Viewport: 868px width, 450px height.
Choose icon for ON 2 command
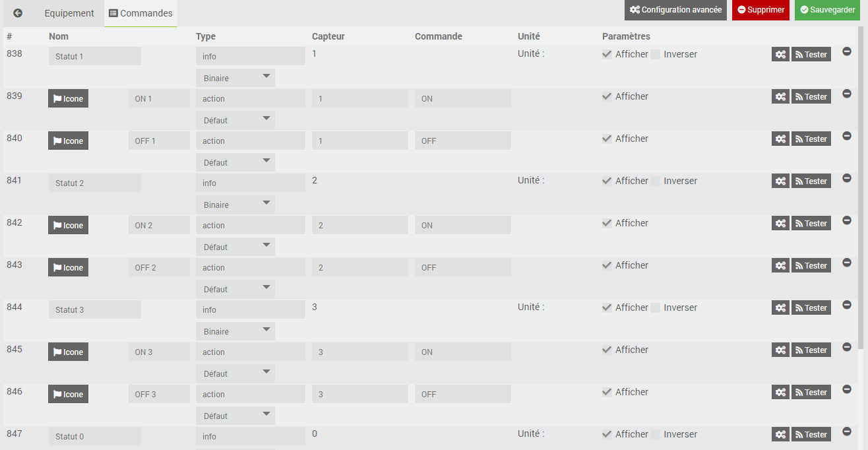coord(68,226)
